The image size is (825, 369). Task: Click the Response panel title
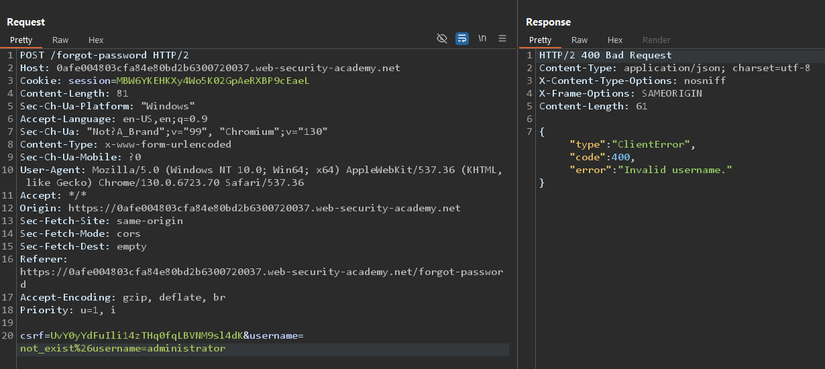click(548, 22)
